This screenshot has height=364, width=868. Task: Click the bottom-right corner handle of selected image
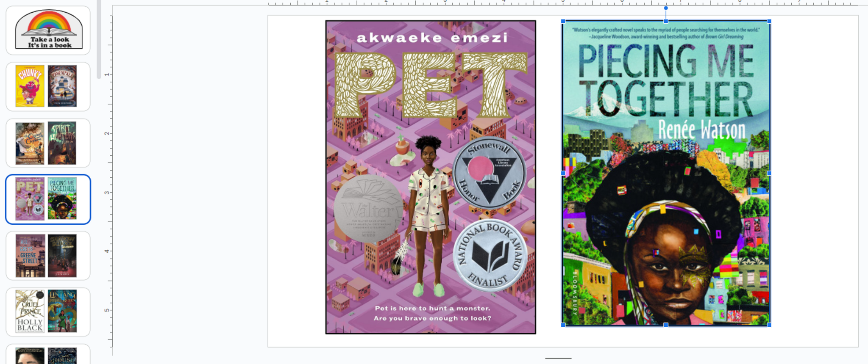769,325
